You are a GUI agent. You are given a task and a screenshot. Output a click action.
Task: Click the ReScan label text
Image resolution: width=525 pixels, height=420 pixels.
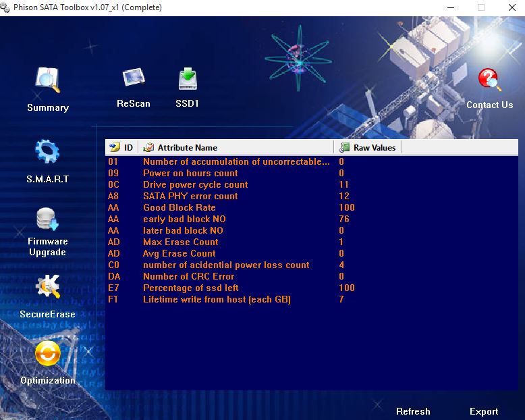point(133,103)
